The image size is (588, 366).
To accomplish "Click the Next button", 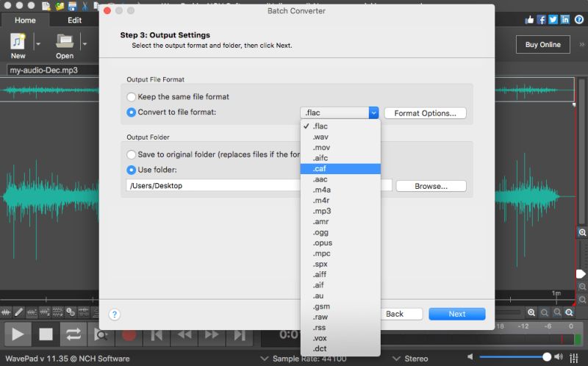I will tap(456, 314).
